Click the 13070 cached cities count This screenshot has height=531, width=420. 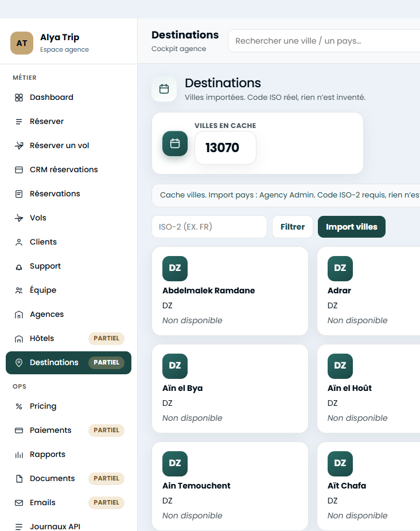222,148
